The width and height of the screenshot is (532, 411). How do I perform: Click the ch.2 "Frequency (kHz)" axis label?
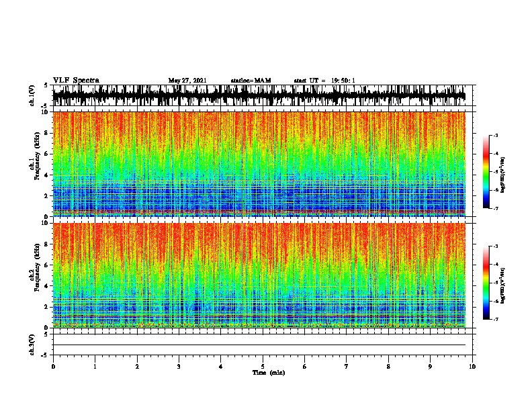[x=37, y=267]
